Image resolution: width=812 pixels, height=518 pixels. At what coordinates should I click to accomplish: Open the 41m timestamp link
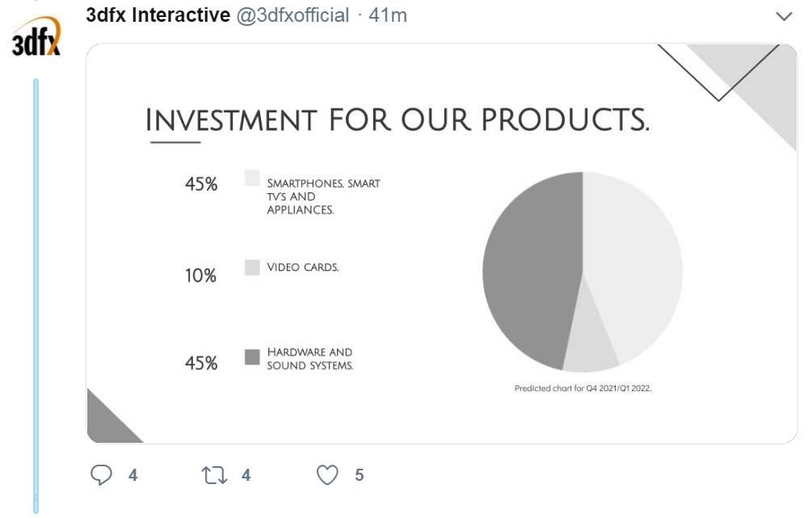click(388, 15)
